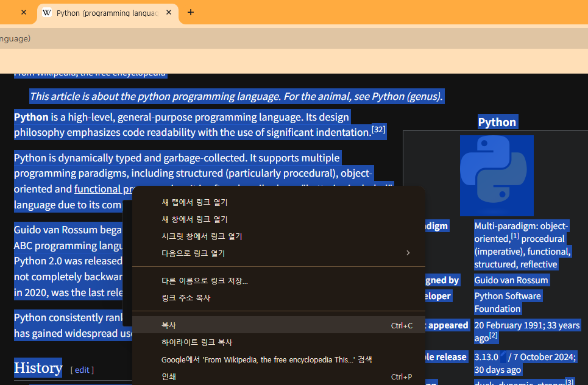Click the address bar URL text
588x385 pixels.
coord(15,38)
